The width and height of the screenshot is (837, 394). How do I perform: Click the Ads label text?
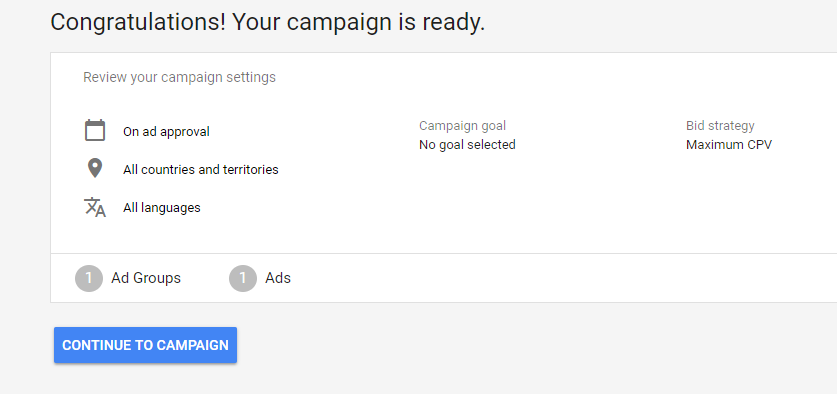click(278, 278)
